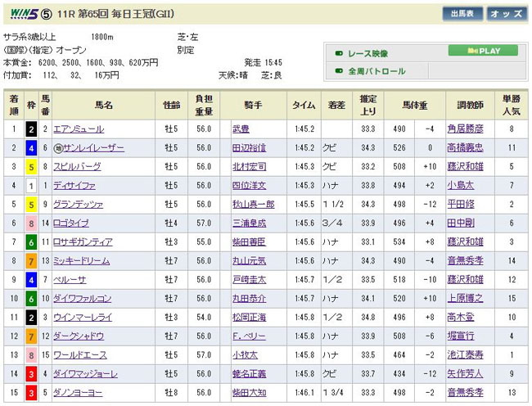The height and width of the screenshot is (406, 532).
Task: Open the horse グランデッツァ link
Action: point(79,205)
